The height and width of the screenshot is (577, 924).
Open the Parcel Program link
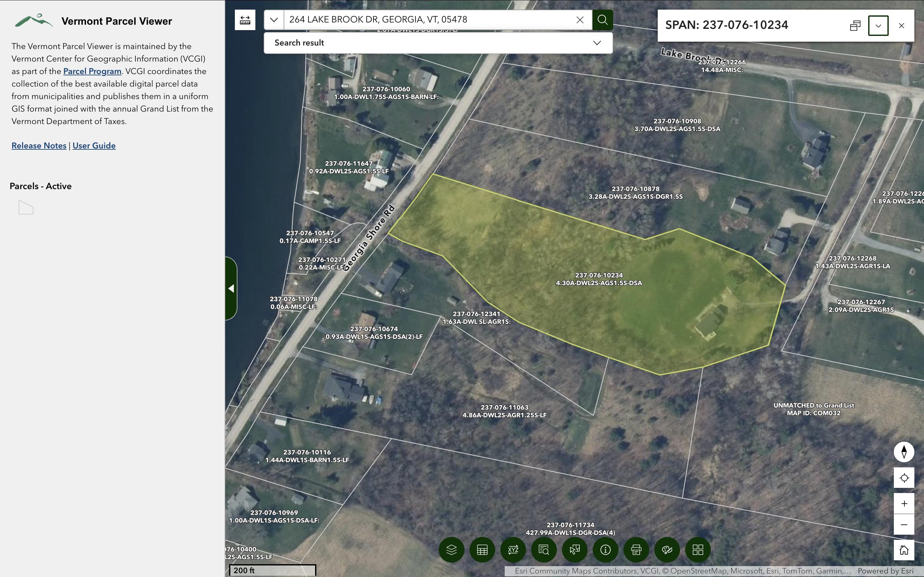click(x=92, y=71)
